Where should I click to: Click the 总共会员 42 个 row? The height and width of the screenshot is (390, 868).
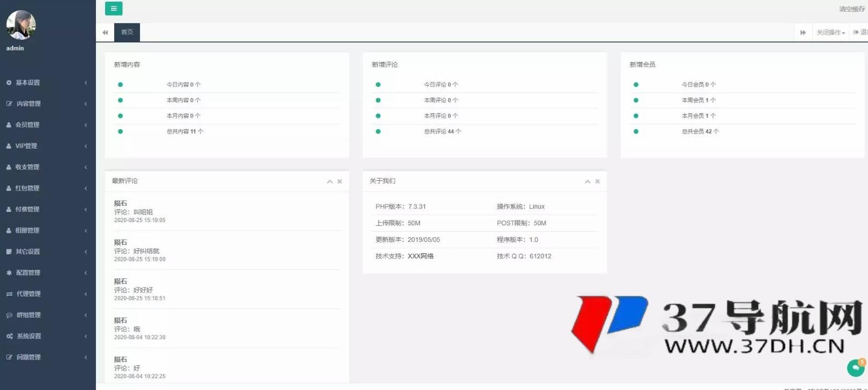pyautogui.click(x=743, y=131)
